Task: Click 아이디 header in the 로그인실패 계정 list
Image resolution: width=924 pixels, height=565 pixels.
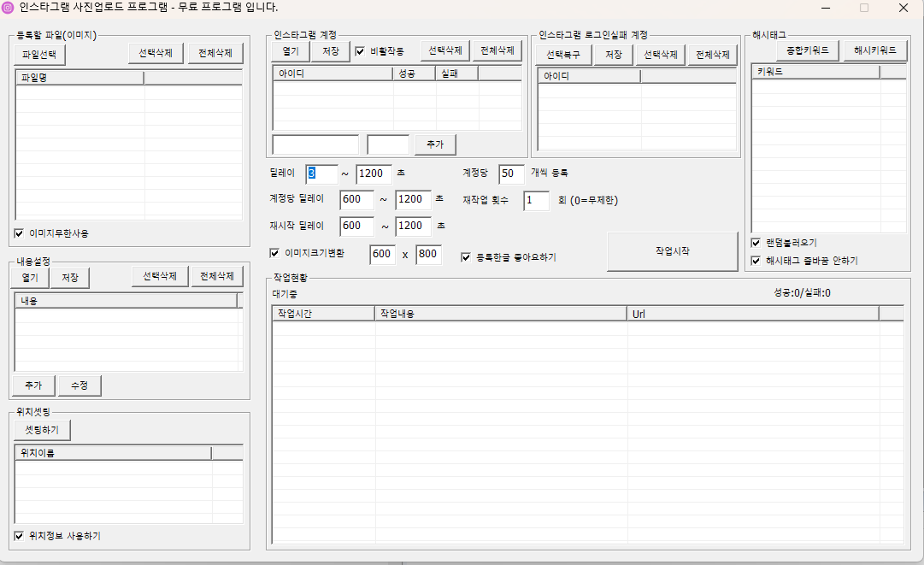Action: pyautogui.click(x=589, y=76)
